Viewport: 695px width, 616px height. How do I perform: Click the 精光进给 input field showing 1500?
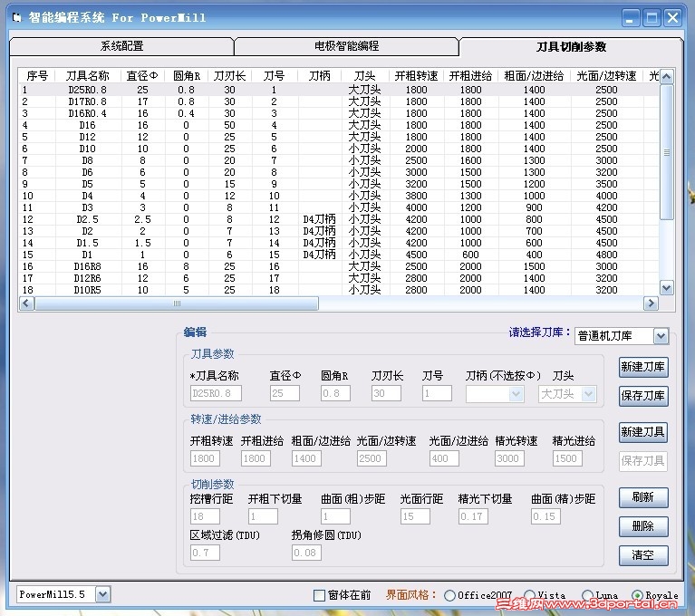tap(567, 458)
